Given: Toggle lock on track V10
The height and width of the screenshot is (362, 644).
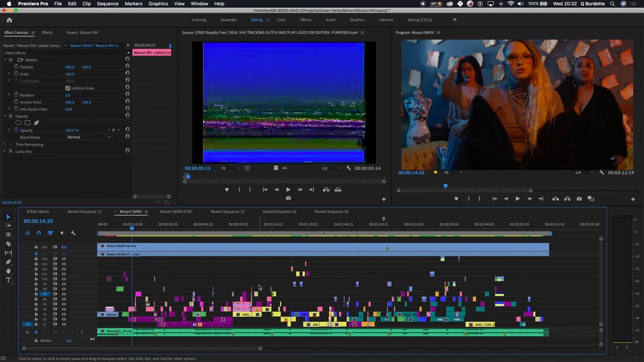Looking at the screenshot, I should point(36,279).
